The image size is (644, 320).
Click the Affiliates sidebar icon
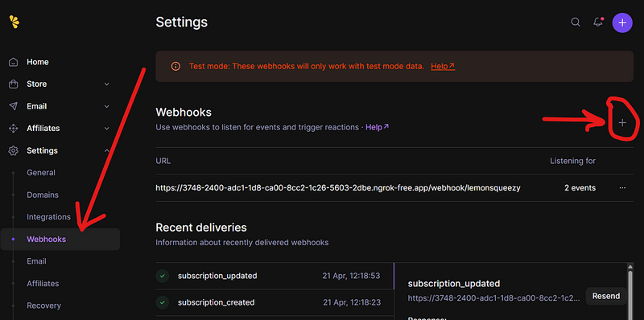(14, 129)
